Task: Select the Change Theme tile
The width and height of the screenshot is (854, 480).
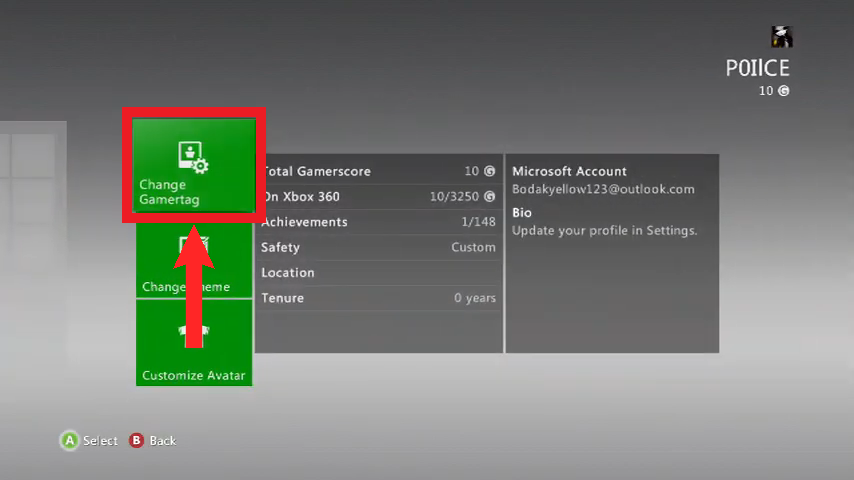Action: point(194,260)
